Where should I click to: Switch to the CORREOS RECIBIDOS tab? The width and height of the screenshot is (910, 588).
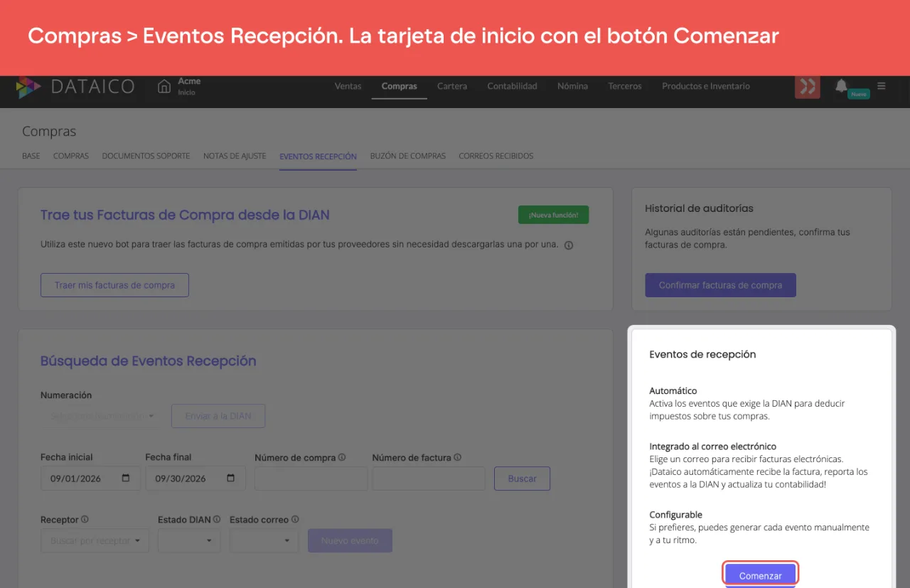496,156
